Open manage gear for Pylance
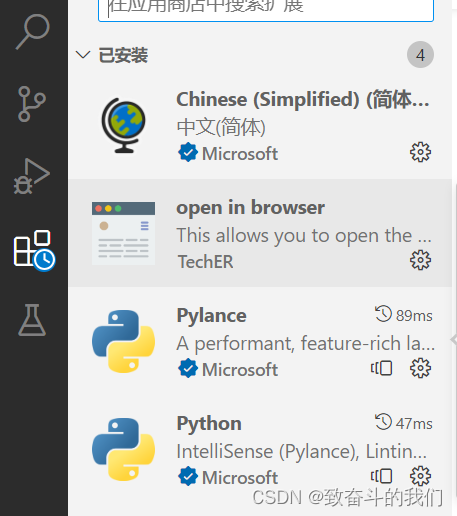Screen dimensions: 457x516 click(420, 368)
